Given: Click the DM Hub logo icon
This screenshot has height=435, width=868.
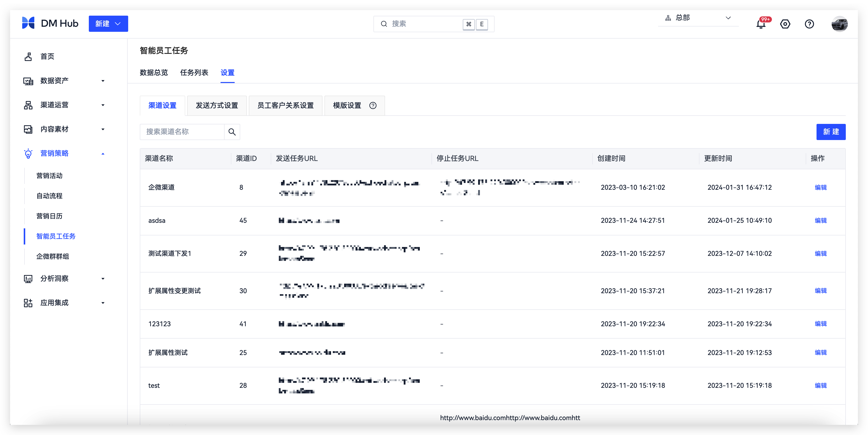Looking at the screenshot, I should tap(28, 23).
